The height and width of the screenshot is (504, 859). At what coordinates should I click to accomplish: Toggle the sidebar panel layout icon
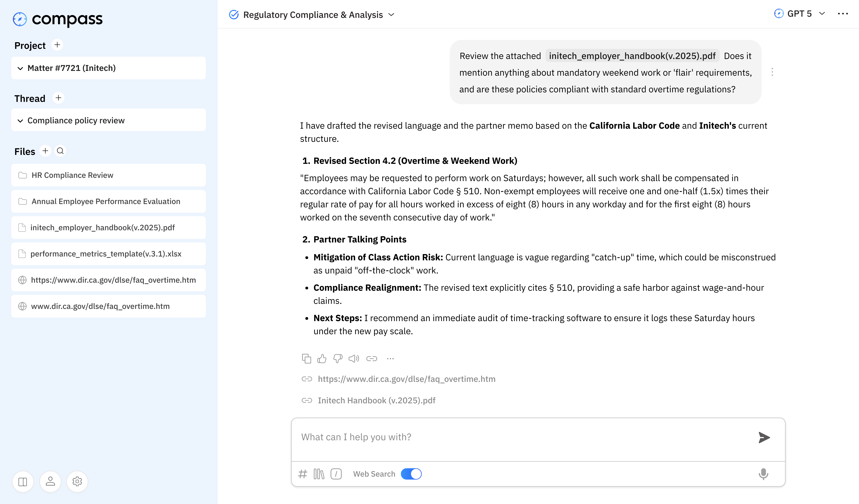23,482
